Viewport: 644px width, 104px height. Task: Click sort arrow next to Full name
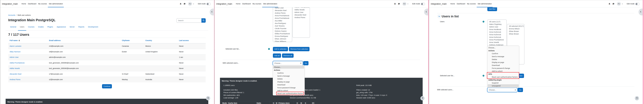tap(19, 40)
